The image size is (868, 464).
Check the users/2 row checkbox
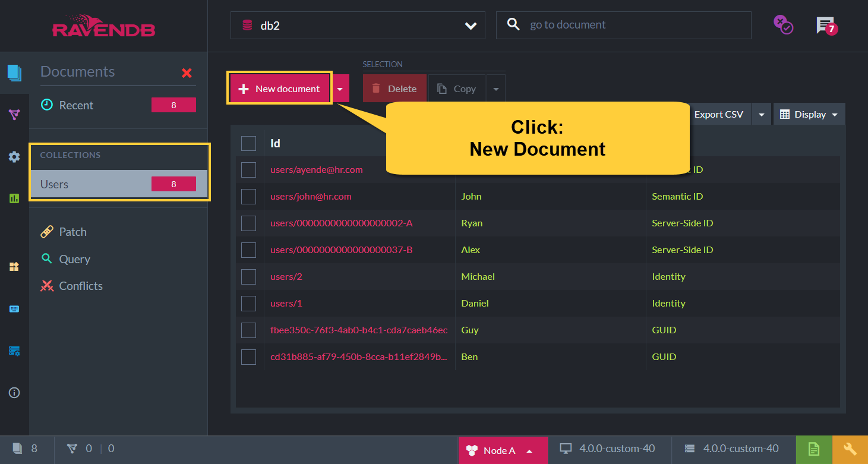(248, 277)
